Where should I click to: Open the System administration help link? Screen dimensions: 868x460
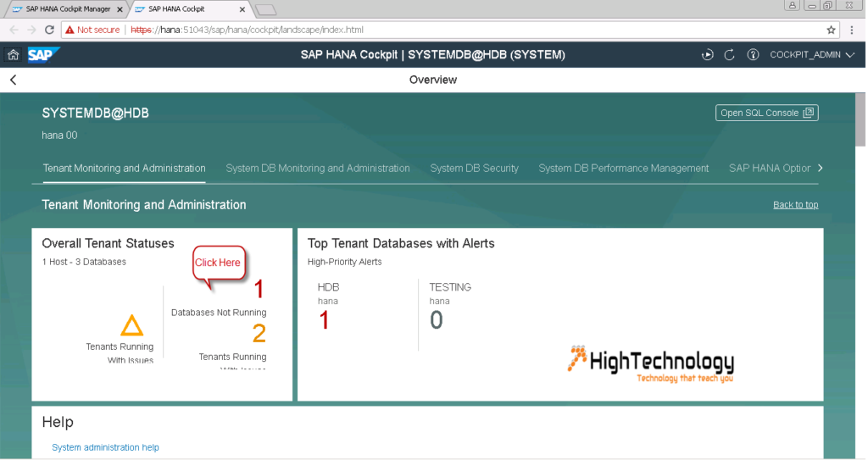105,447
